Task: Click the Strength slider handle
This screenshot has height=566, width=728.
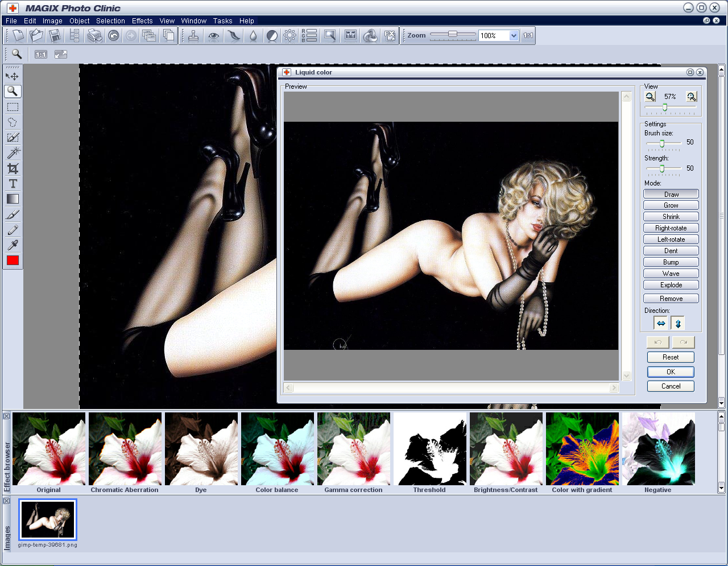Action: click(x=662, y=169)
